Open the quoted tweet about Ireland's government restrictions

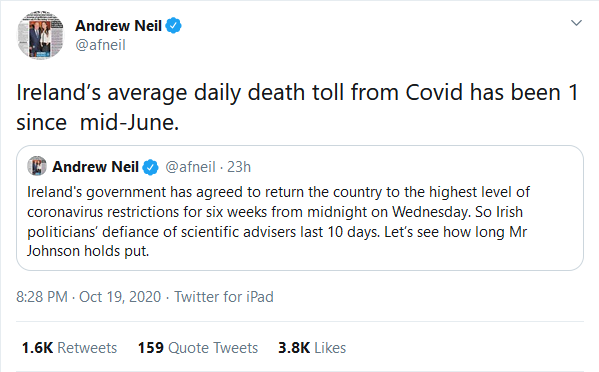pos(300,208)
